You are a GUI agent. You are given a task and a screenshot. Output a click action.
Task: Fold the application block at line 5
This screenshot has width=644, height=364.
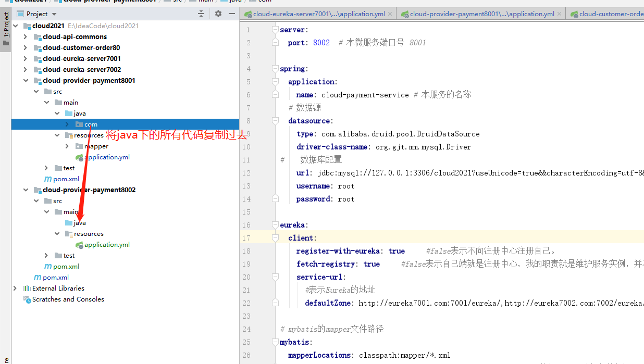(x=276, y=82)
